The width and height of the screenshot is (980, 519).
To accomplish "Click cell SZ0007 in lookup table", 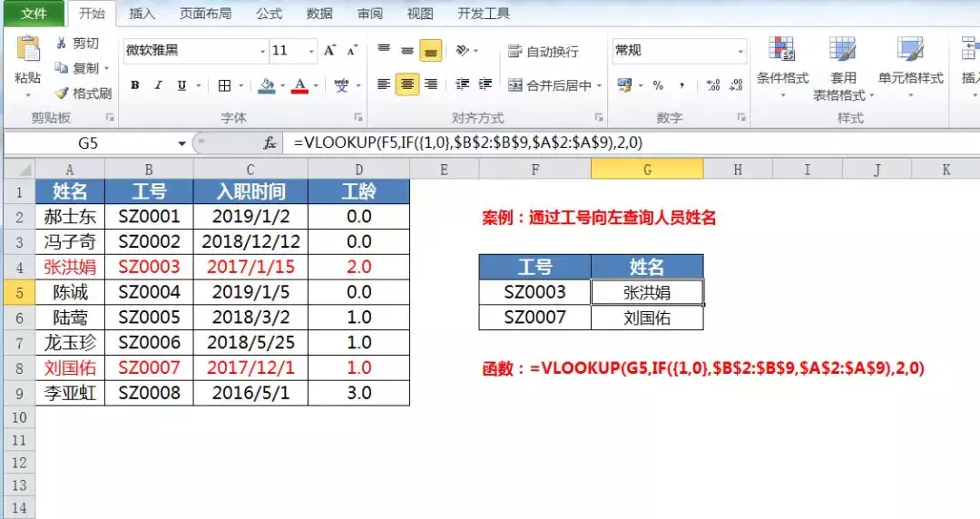I will [535, 317].
